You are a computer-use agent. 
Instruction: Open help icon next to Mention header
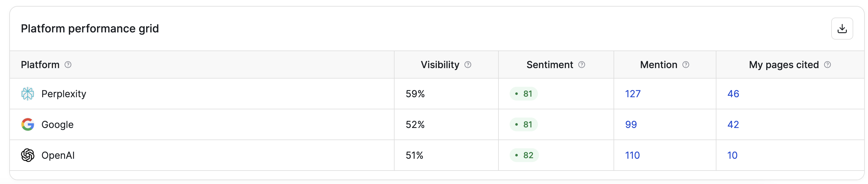click(x=686, y=65)
